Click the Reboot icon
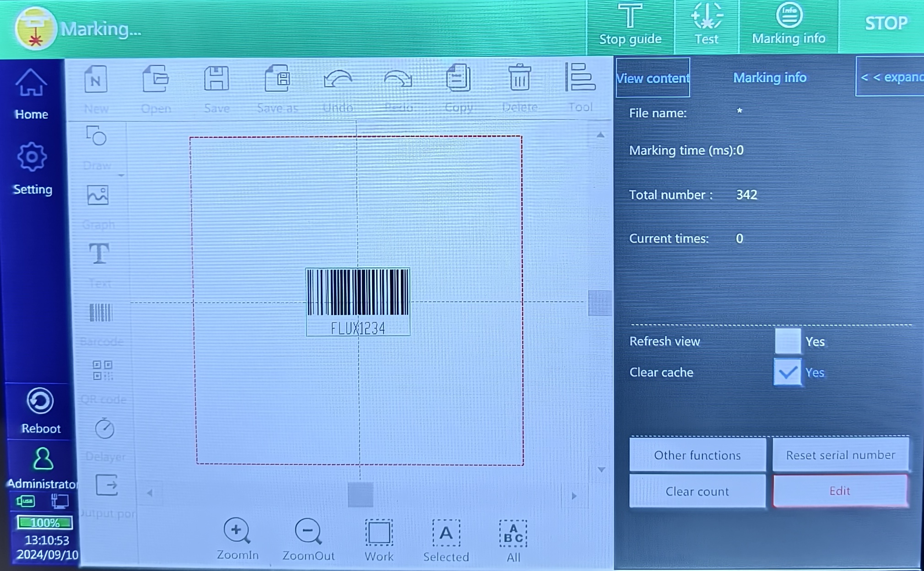This screenshot has width=924, height=571. [40, 401]
